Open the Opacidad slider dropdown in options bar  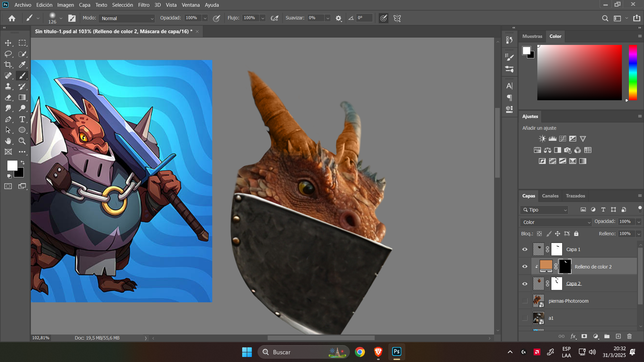pos(205,18)
